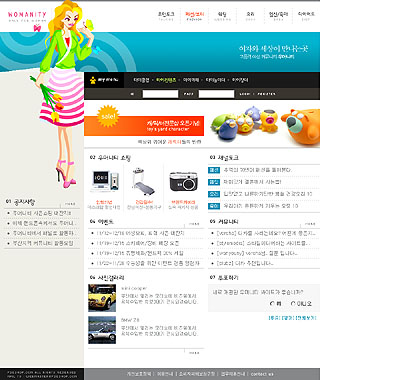Open the 임신/육아 top menu item
The width and height of the screenshot is (400, 380).
pyautogui.click(x=278, y=16)
